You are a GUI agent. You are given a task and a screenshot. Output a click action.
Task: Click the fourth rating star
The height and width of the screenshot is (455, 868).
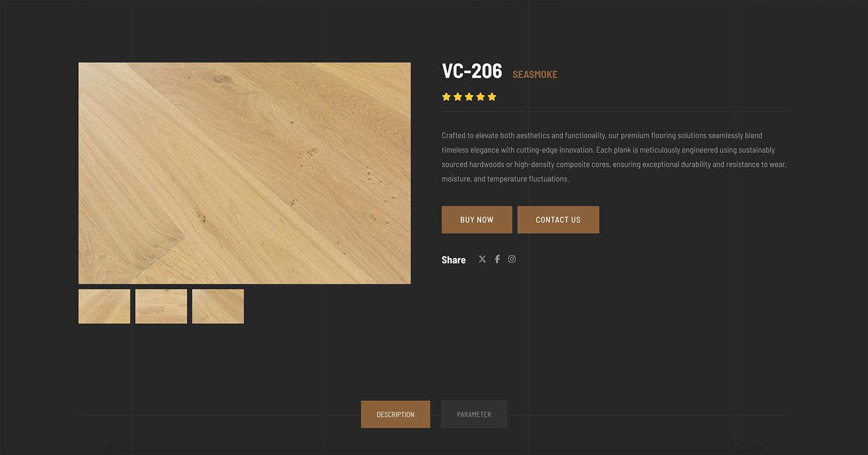pos(481,97)
